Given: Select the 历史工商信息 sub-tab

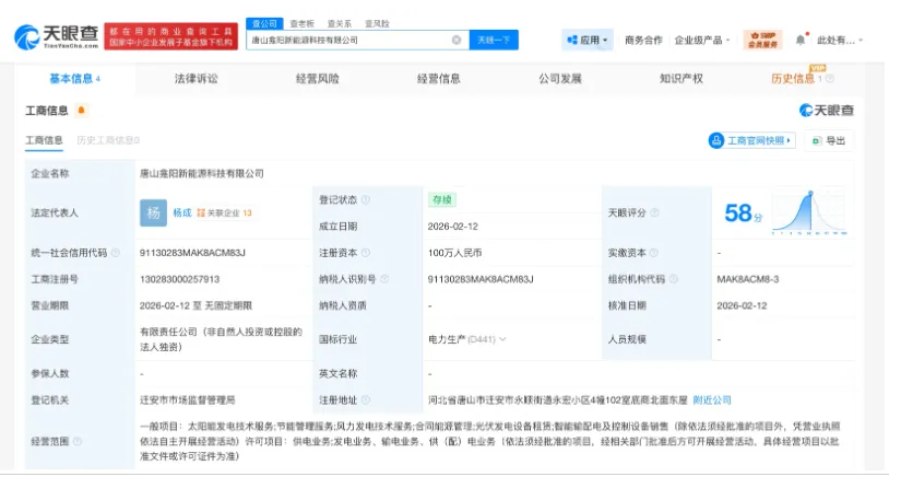Looking at the screenshot, I should (107, 141).
